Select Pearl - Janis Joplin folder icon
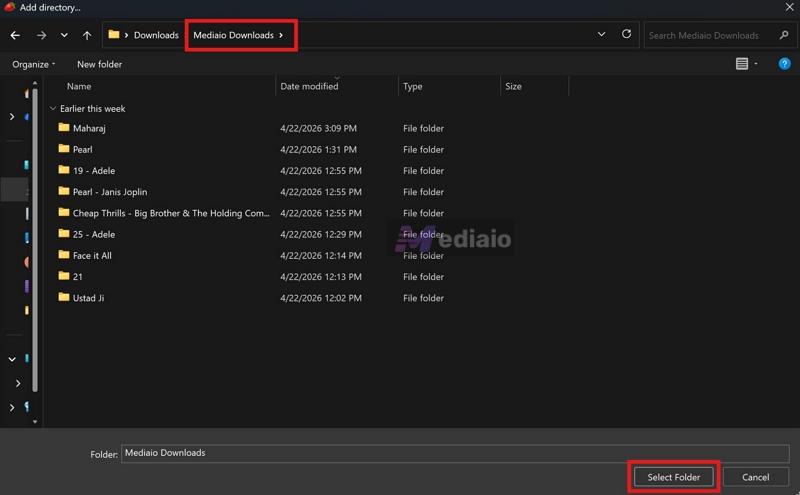 pyautogui.click(x=64, y=191)
